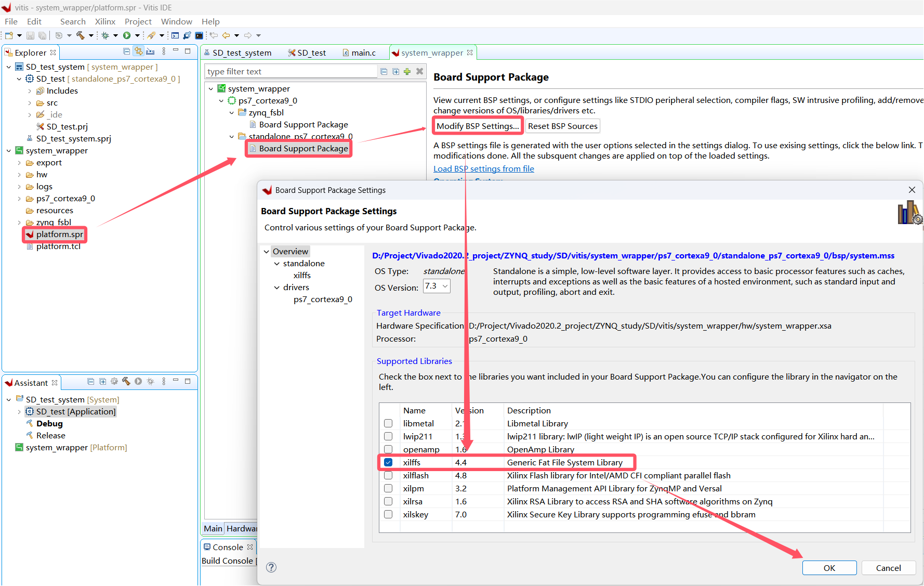Click expand-all icon beside type filter text
The image size is (924, 586).
pyautogui.click(x=395, y=72)
